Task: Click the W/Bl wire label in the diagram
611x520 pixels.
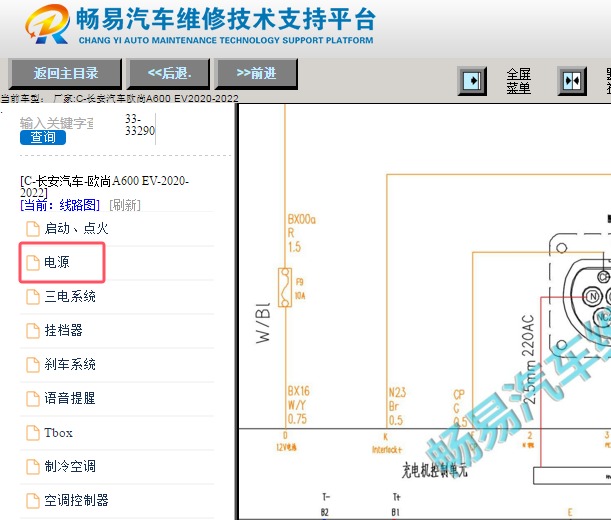Action: [263, 323]
